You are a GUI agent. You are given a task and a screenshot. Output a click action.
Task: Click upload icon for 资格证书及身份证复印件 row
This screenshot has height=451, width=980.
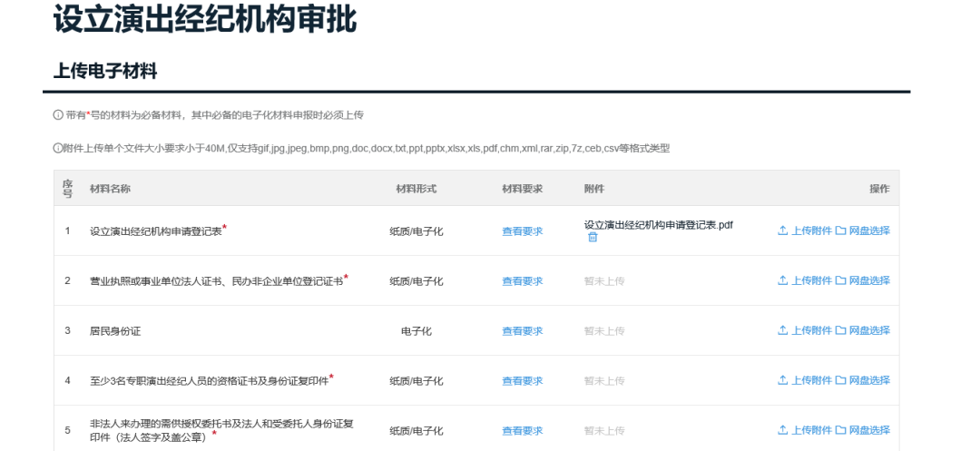pyautogui.click(x=782, y=380)
